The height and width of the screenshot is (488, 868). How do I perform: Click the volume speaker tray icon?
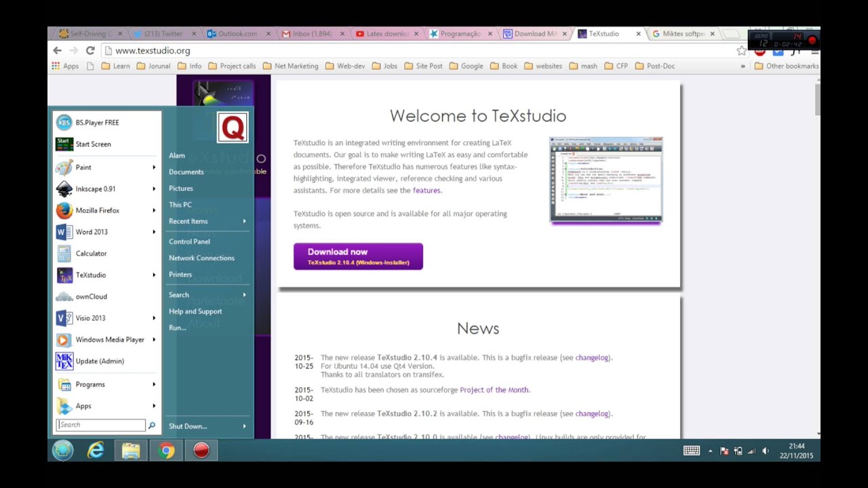coord(766,451)
